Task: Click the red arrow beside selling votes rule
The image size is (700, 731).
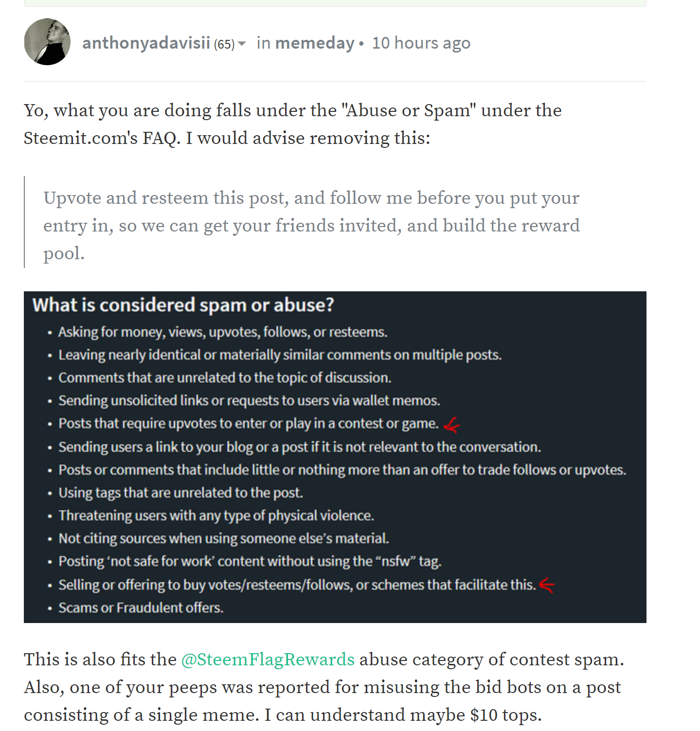Action: pyautogui.click(x=547, y=585)
